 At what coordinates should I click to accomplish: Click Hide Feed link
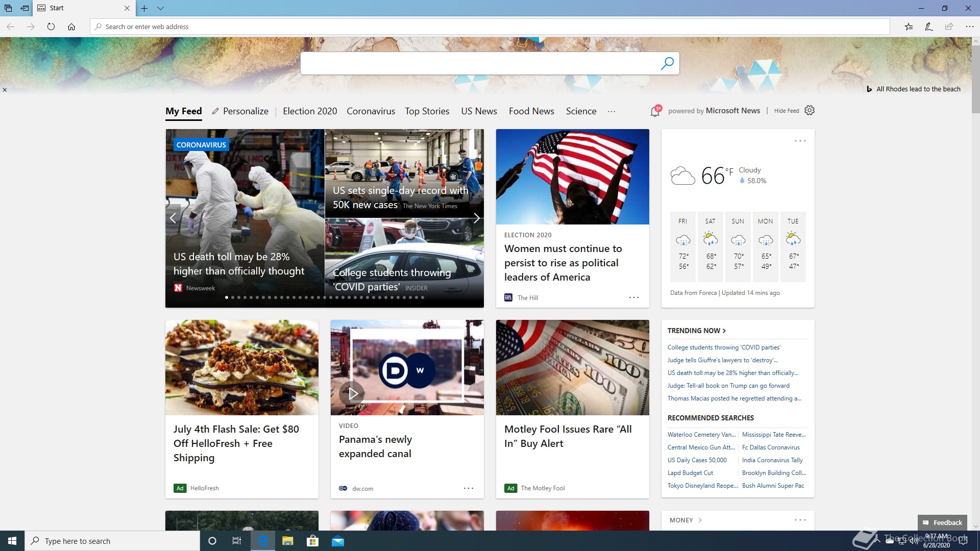tap(787, 111)
